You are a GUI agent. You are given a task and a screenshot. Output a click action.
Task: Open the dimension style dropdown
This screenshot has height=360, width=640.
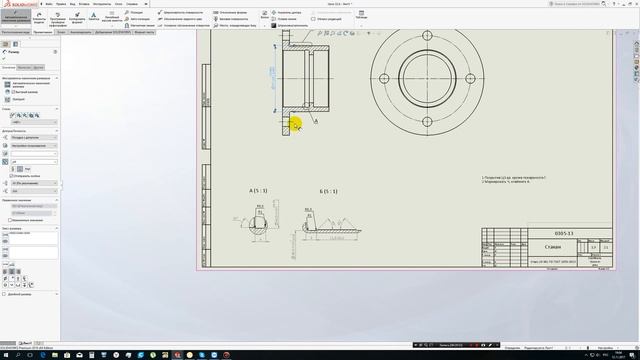point(34,122)
